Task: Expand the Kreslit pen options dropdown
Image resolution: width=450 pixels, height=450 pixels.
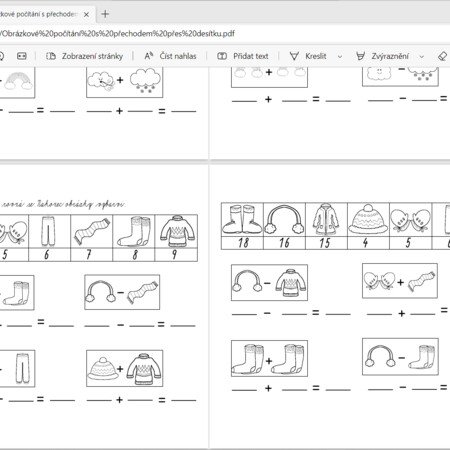Action: pos(340,56)
